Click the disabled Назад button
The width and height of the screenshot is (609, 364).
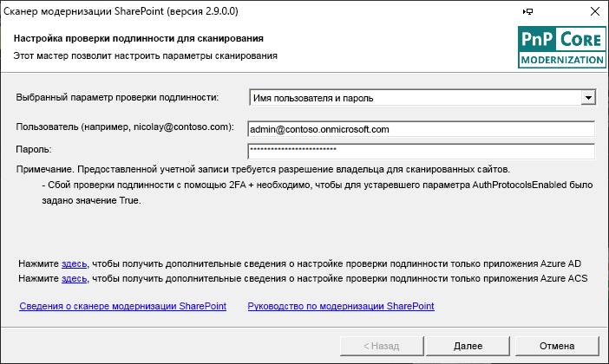[382, 346]
